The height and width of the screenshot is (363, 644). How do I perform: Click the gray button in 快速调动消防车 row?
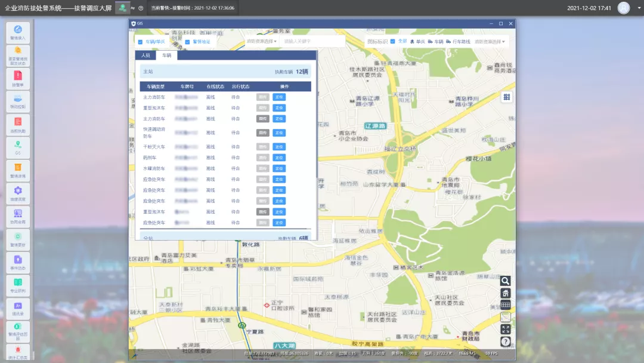[263, 133]
